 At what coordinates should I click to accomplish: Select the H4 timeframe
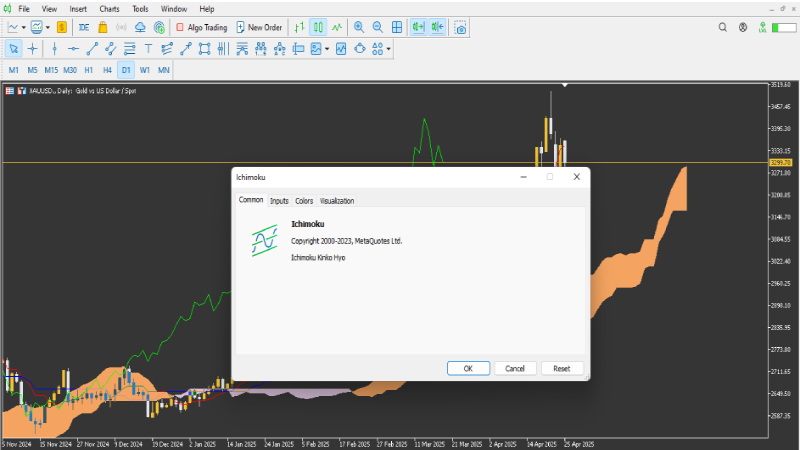click(x=107, y=70)
